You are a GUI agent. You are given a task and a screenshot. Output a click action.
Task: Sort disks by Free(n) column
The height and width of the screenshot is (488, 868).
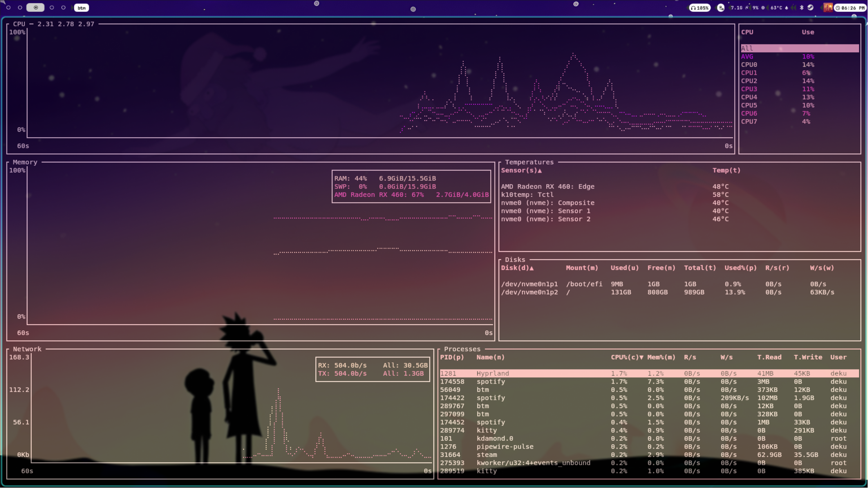[661, 268]
